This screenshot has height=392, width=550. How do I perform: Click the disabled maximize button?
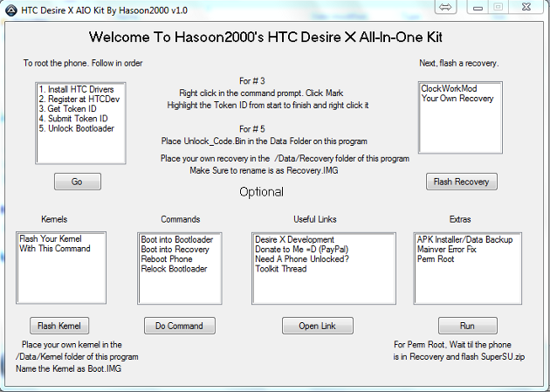pyautogui.click(x=498, y=7)
